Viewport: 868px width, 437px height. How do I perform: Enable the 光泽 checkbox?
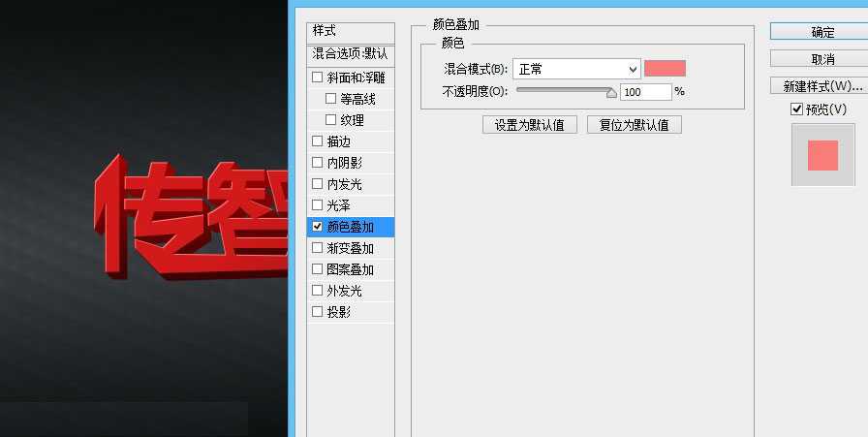click(x=317, y=204)
